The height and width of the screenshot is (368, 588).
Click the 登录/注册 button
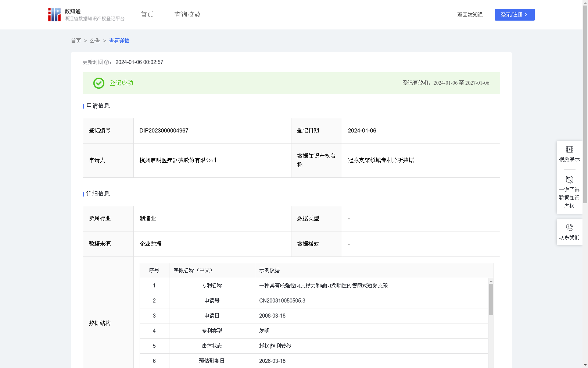click(514, 15)
